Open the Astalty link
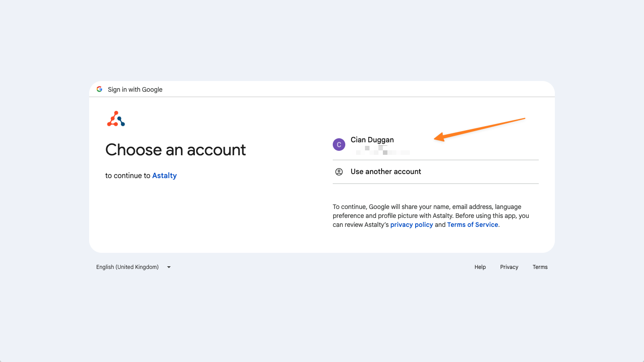The image size is (644, 362). pos(164,176)
